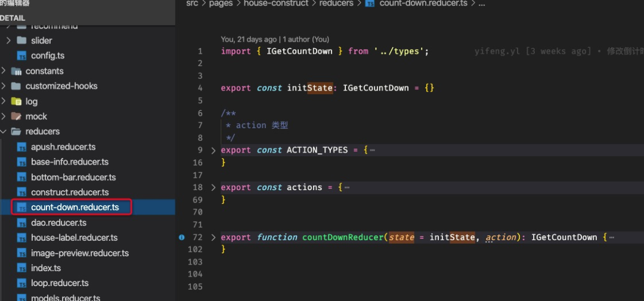Collapse the reducers folder chevron
The image size is (644, 301).
[x=4, y=132]
